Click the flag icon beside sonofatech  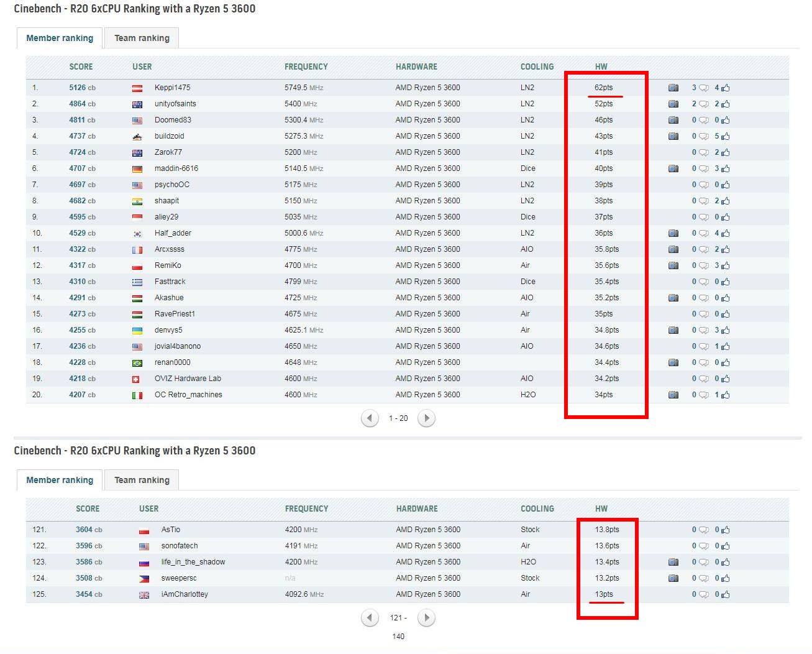(x=144, y=546)
